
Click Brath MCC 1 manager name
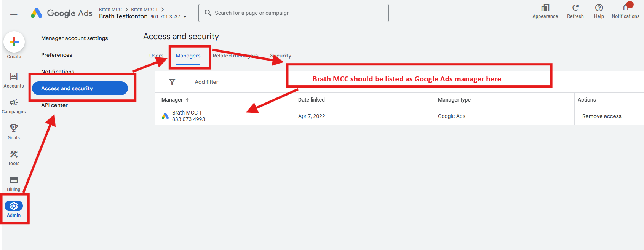(187, 113)
